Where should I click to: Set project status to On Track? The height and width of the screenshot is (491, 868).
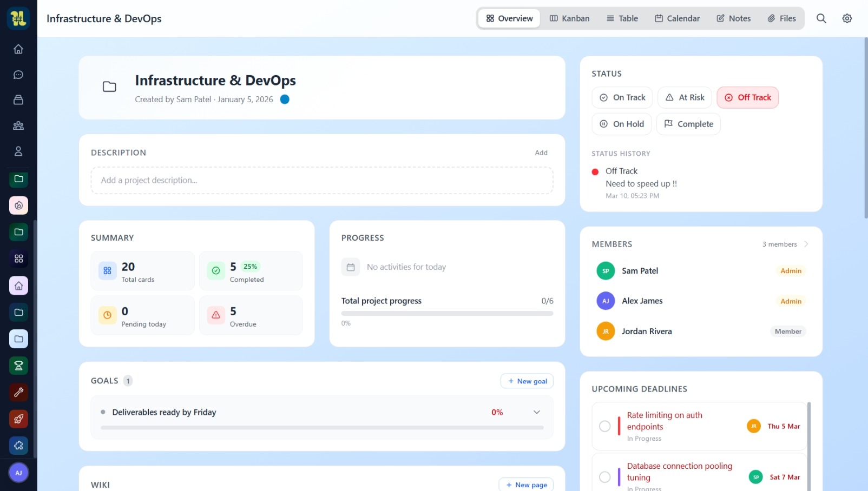click(x=622, y=98)
